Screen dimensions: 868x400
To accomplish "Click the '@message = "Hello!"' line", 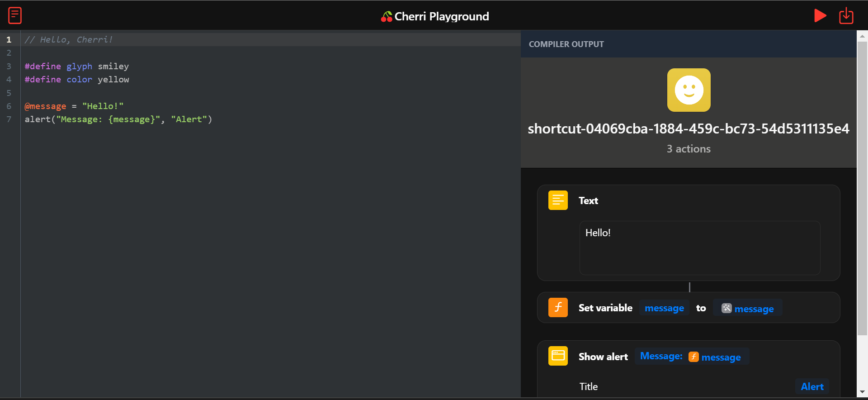I will [x=74, y=106].
